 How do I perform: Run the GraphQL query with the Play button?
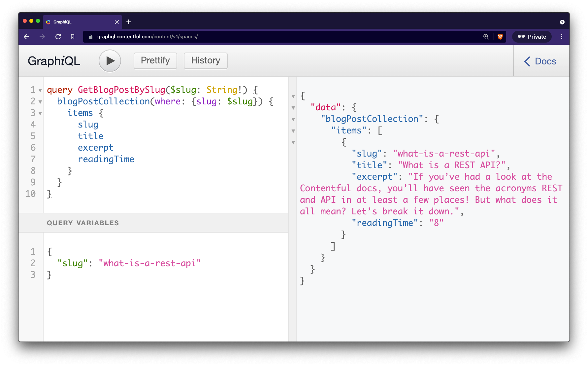click(x=110, y=61)
